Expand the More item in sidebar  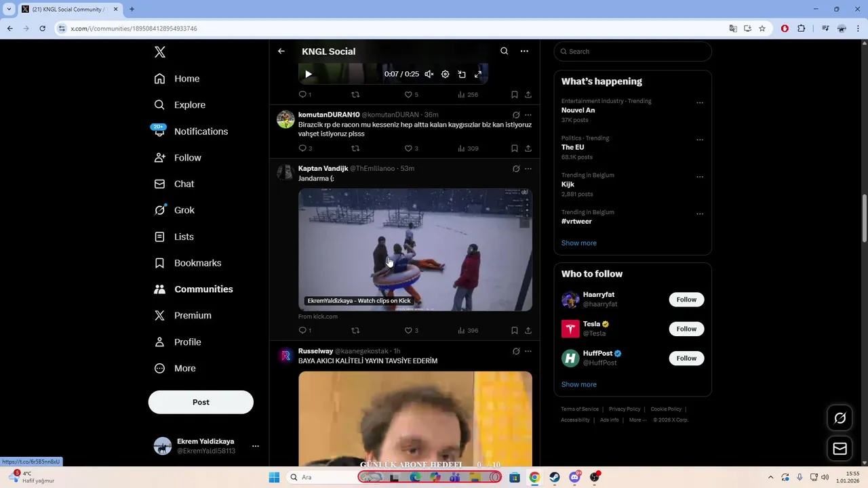175,369
